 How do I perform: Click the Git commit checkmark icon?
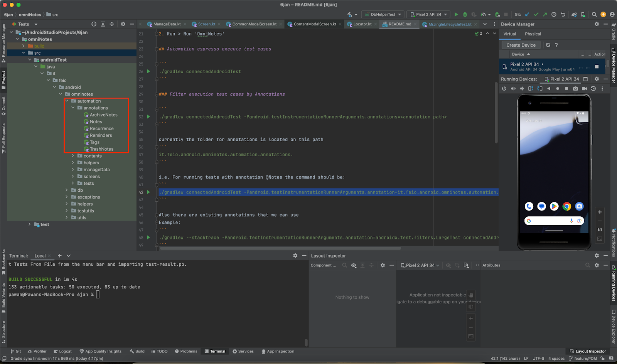pyautogui.click(x=536, y=15)
